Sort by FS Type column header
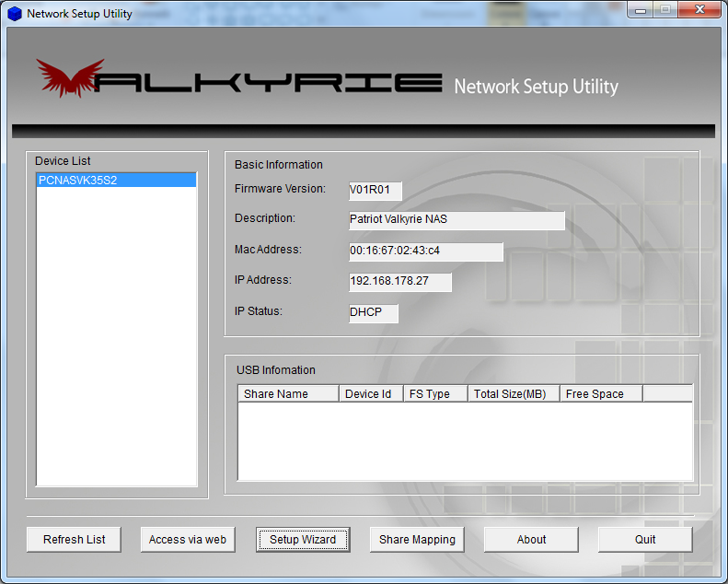728x584 pixels. pos(435,394)
